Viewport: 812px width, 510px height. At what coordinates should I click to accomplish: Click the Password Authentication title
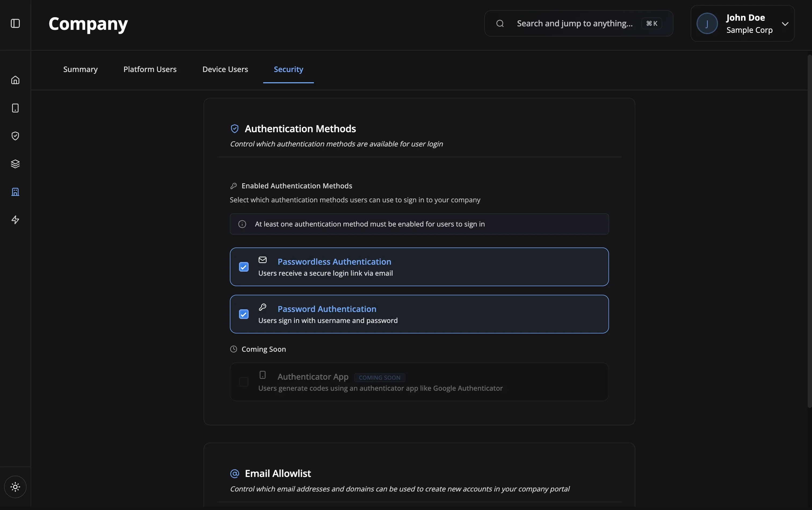[x=327, y=309]
